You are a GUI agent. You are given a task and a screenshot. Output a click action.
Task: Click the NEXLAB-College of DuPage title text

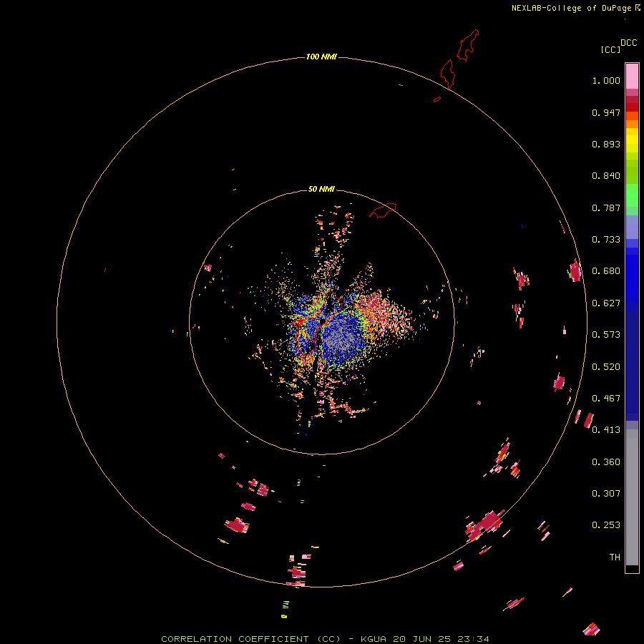(571, 8)
